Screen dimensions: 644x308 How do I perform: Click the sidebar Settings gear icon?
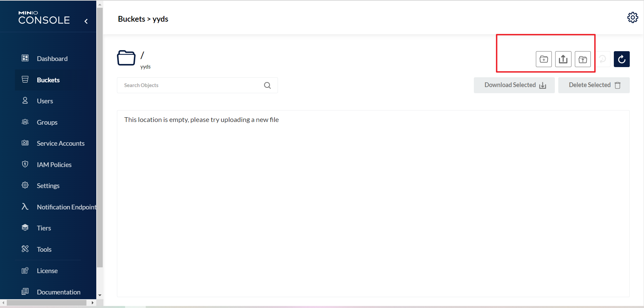coord(25,185)
